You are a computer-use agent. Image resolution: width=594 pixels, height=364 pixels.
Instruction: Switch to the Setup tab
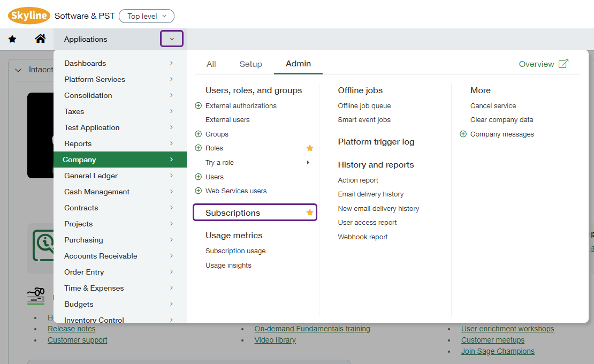click(x=250, y=64)
